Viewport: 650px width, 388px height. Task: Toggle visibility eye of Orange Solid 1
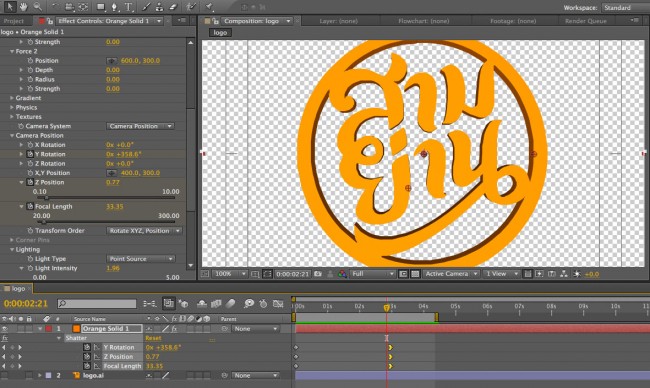pos(5,329)
